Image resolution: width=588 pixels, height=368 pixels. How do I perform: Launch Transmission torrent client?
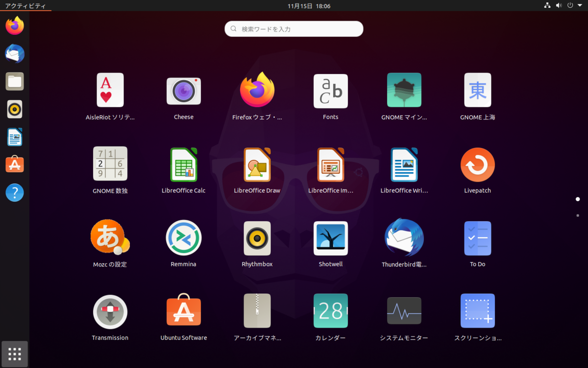pyautogui.click(x=110, y=312)
